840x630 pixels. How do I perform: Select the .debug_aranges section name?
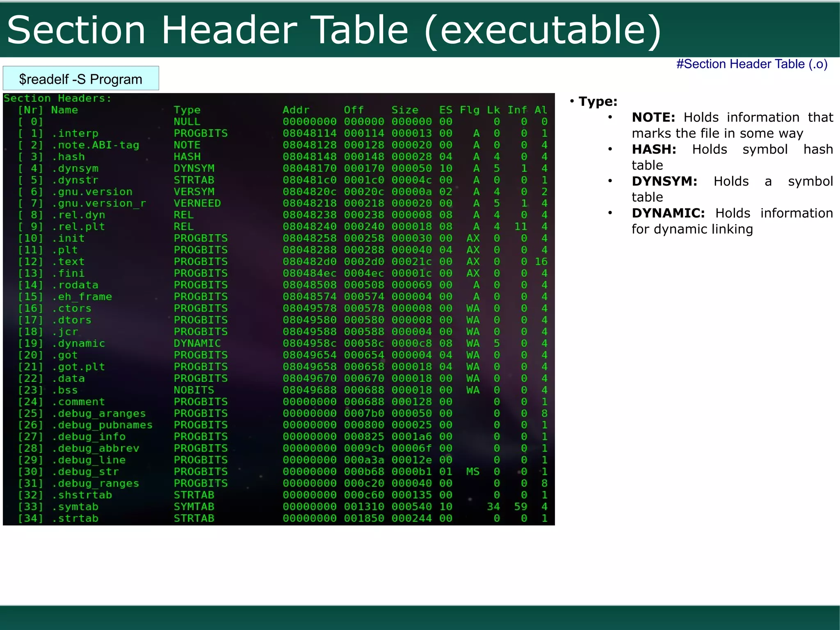point(99,413)
